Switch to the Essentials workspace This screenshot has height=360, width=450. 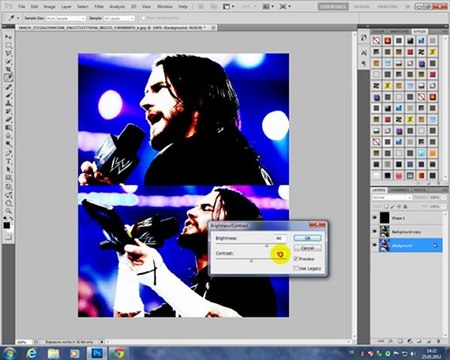pos(333,6)
